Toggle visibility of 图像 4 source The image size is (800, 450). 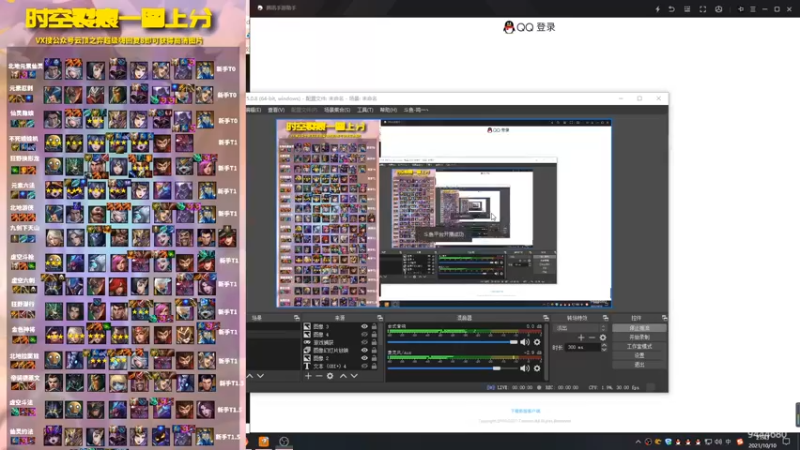coord(364,334)
